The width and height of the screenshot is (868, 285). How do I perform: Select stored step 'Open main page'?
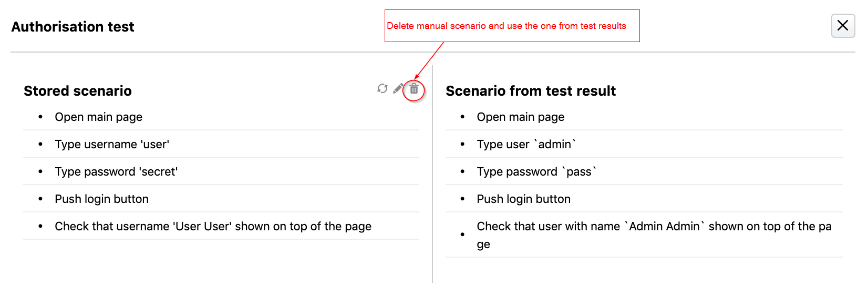(x=221, y=117)
